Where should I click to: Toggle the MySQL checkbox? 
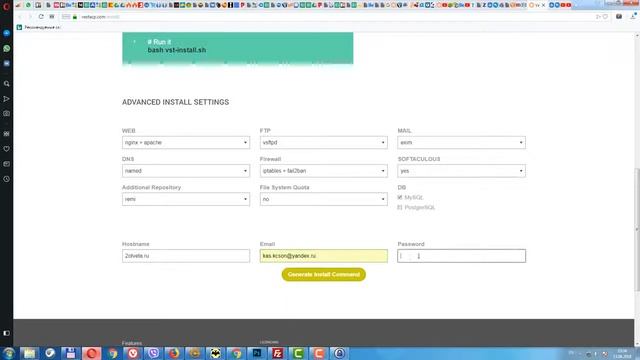point(400,197)
